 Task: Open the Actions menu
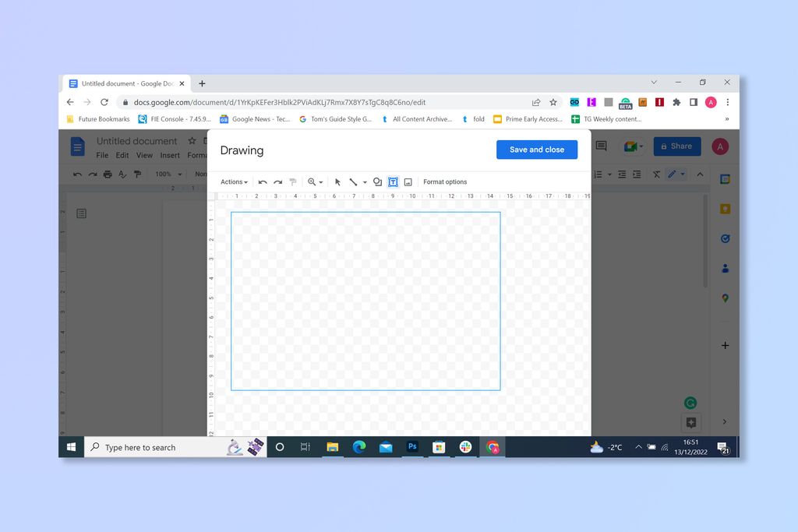coord(234,181)
